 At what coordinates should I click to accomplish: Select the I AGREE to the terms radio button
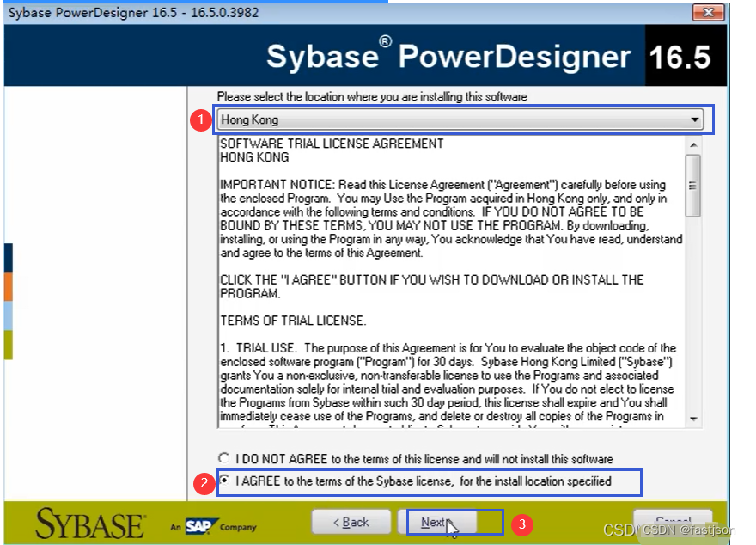point(223,480)
